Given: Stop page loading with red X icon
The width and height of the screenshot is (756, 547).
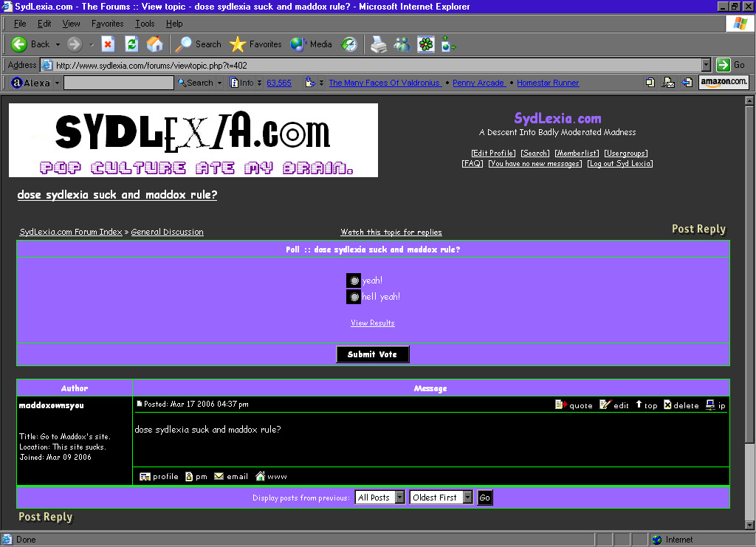Looking at the screenshot, I should (108, 44).
